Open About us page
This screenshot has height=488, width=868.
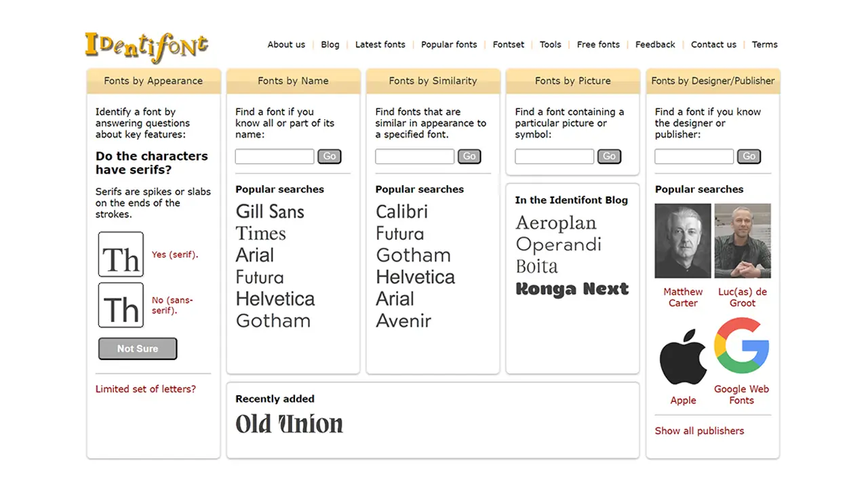286,45
